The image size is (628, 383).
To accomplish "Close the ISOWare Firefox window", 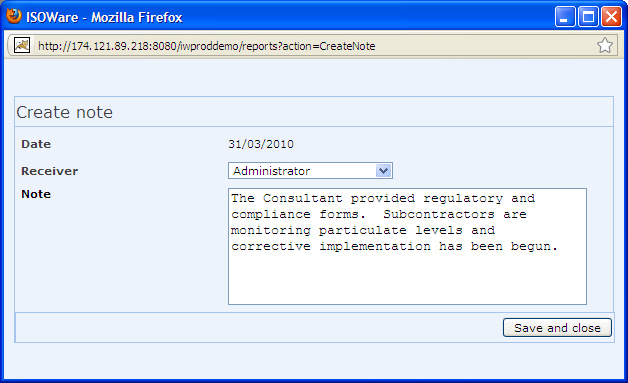I will coord(611,17).
